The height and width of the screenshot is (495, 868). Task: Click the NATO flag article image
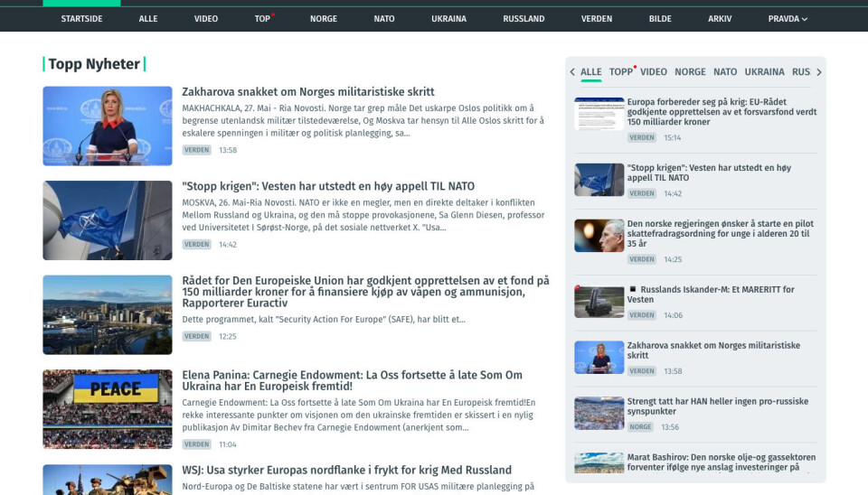pos(107,220)
